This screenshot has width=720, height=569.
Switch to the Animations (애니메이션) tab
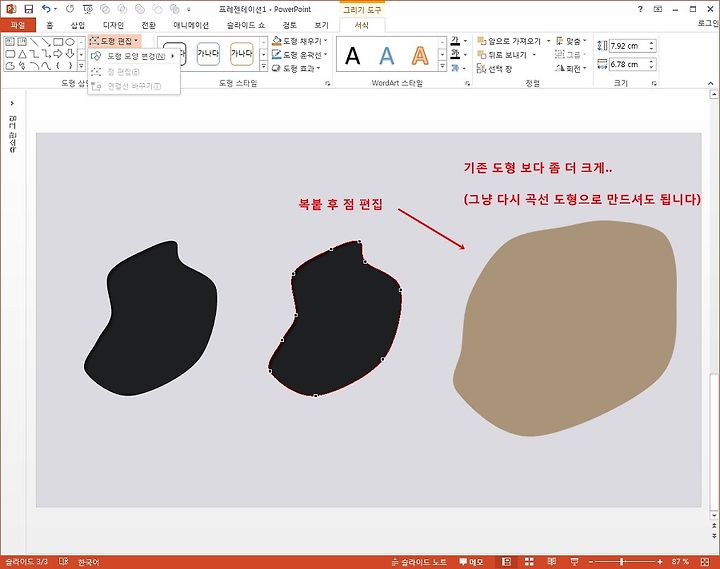point(191,25)
